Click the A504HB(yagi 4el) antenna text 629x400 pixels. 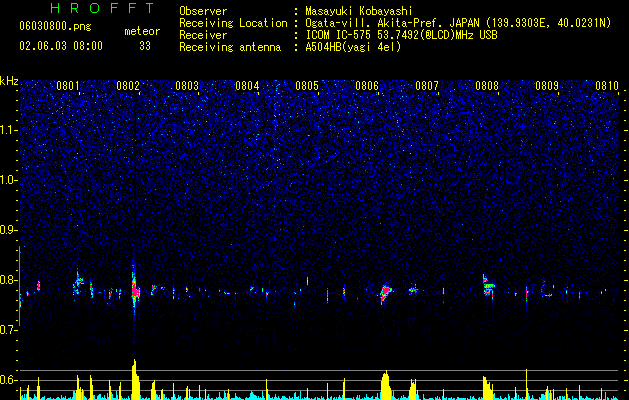(353, 47)
